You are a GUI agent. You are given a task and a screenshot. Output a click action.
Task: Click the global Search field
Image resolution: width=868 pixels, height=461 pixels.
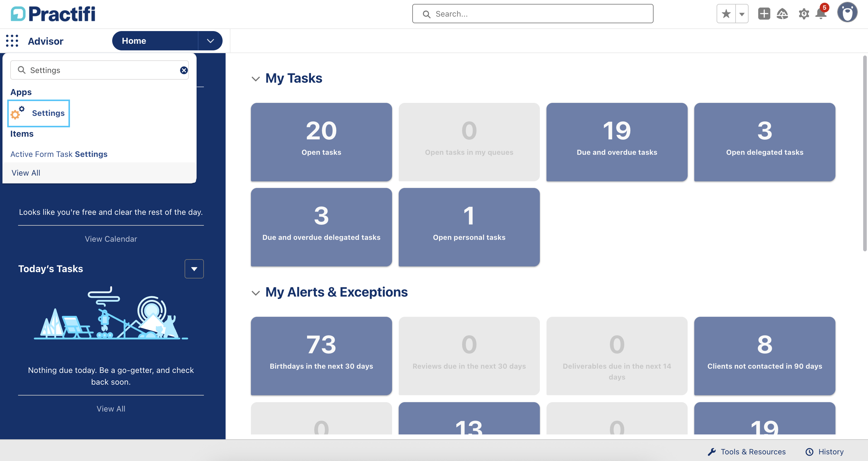click(x=532, y=14)
